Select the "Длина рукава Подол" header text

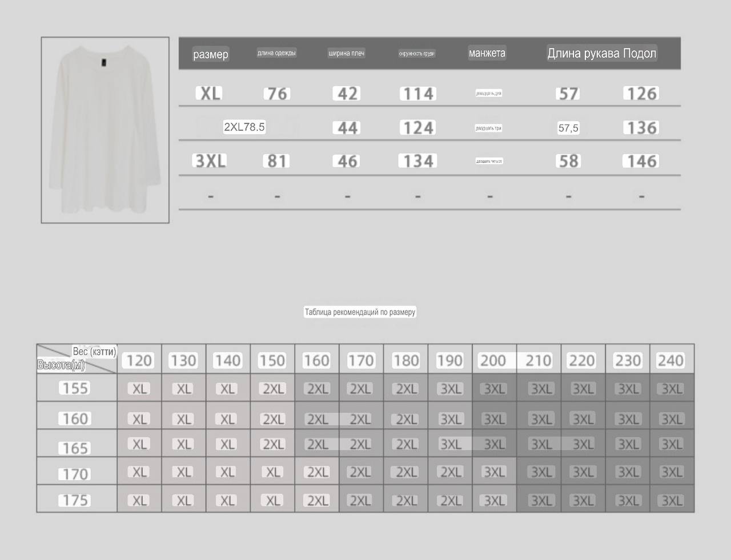pos(602,53)
